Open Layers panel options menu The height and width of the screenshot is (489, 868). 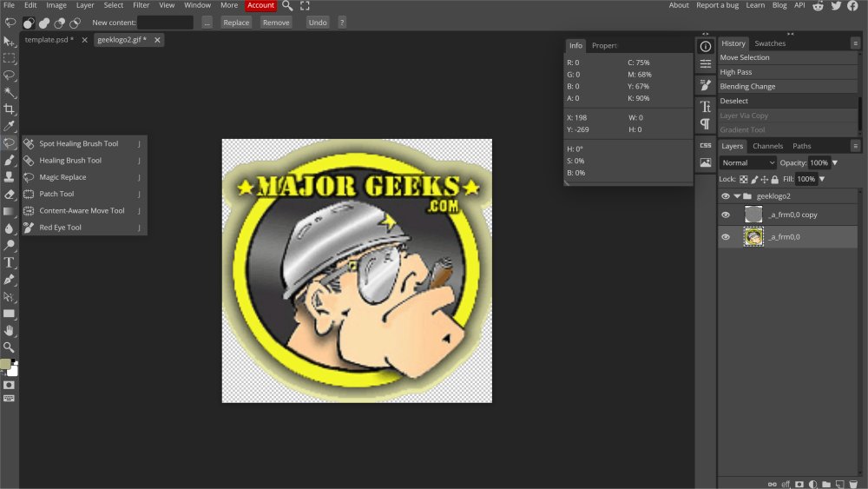(855, 146)
